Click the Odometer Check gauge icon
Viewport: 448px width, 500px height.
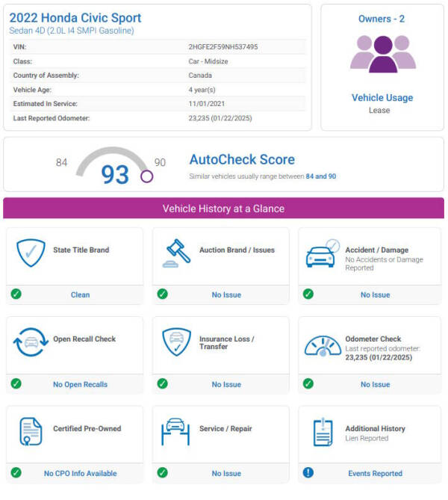[323, 346]
